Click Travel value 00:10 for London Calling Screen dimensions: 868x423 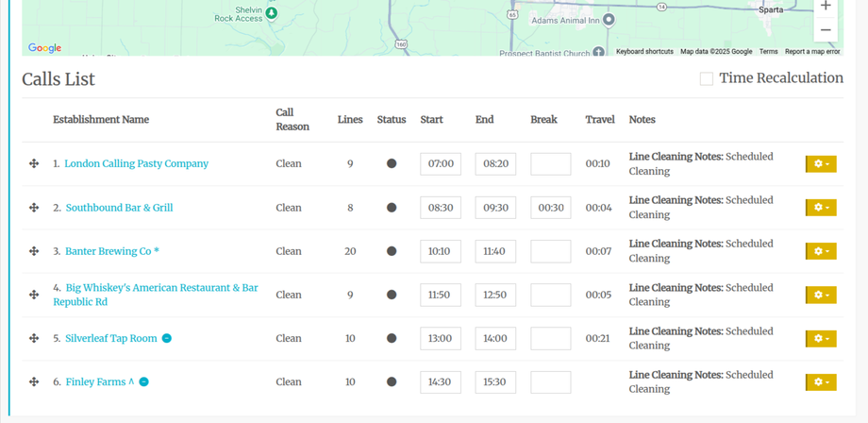598,164
